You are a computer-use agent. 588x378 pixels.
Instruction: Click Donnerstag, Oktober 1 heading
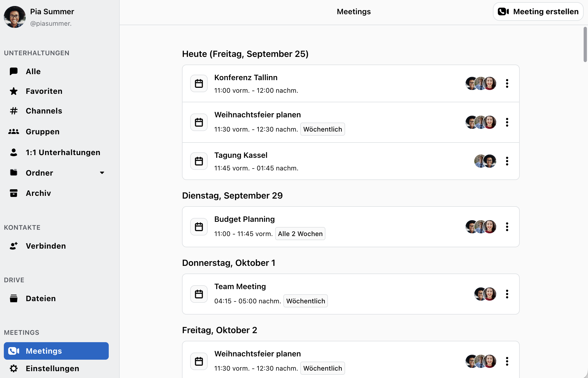pyautogui.click(x=229, y=263)
